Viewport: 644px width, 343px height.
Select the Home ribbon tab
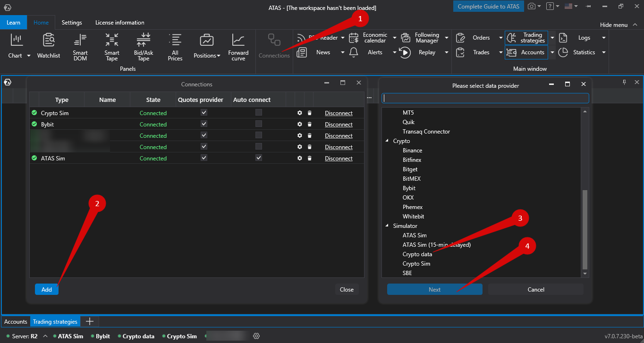click(41, 23)
